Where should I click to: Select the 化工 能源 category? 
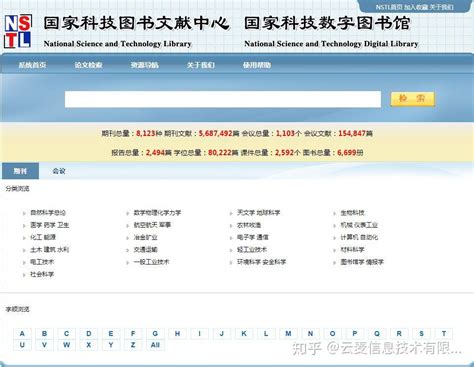pos(43,237)
